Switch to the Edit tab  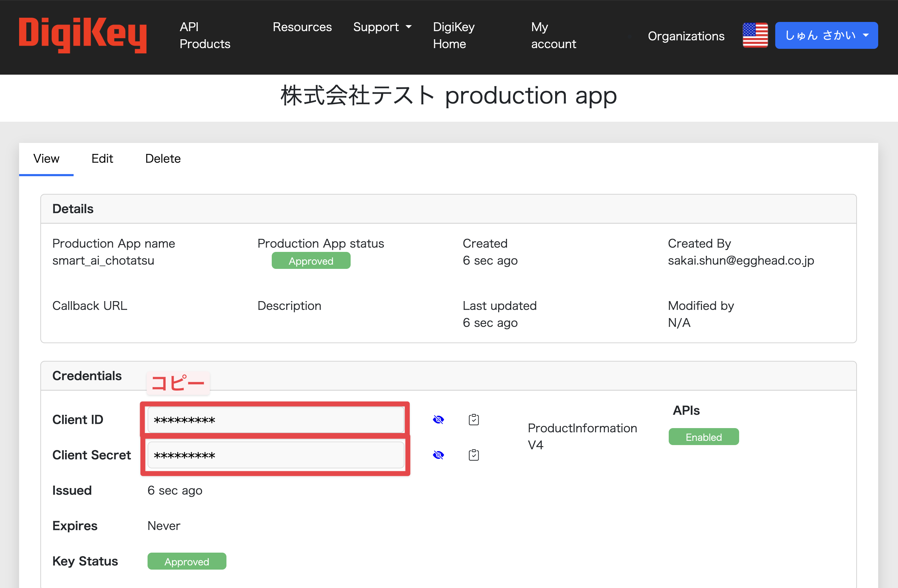pos(102,158)
